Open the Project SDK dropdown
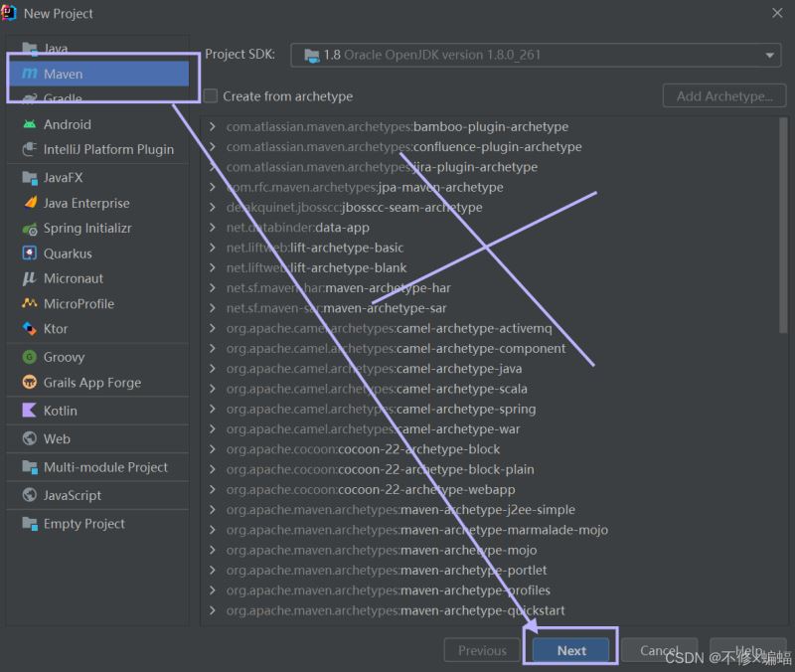 click(536, 55)
